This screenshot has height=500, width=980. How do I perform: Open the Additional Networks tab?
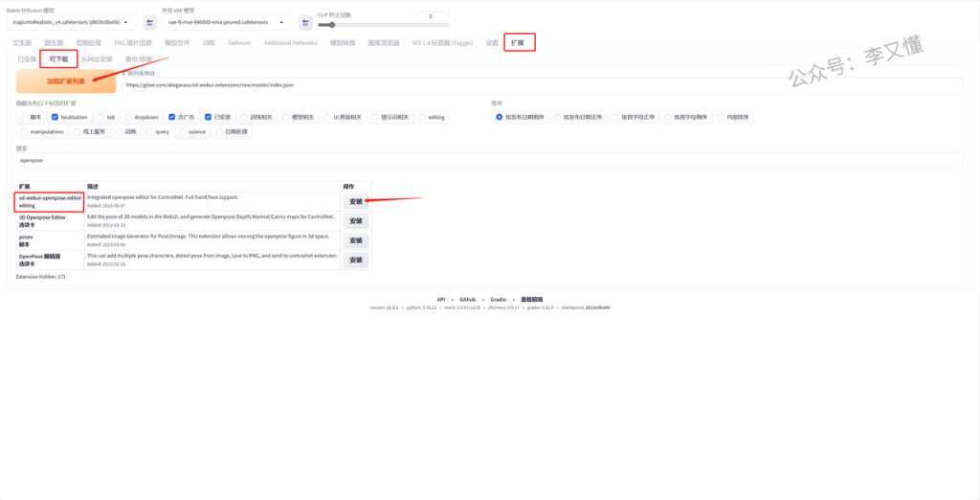coord(290,43)
